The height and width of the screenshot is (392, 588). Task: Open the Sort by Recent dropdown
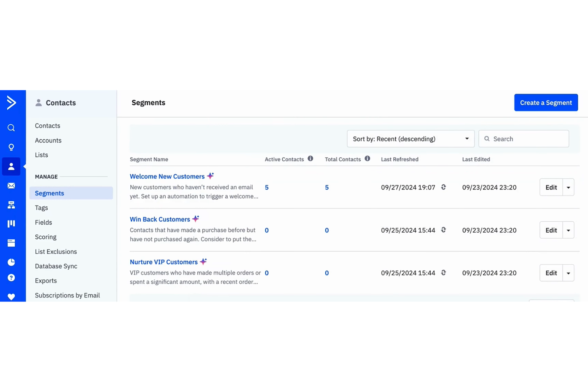[x=410, y=139]
